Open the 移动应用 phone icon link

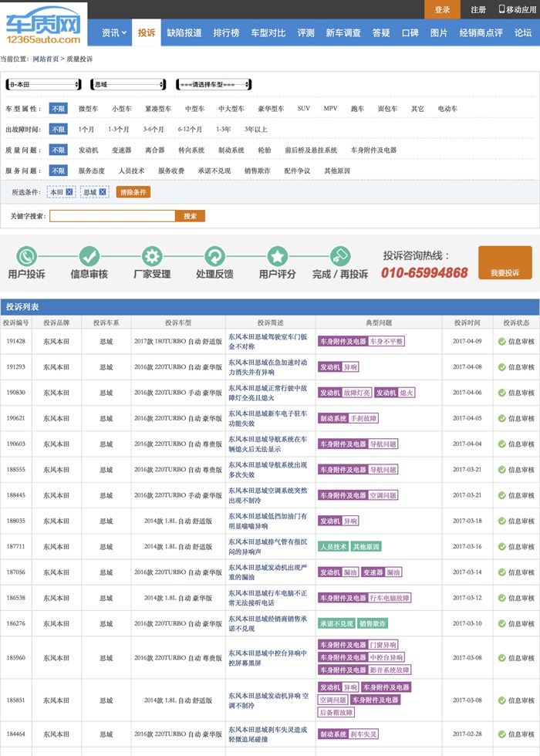[502, 9]
